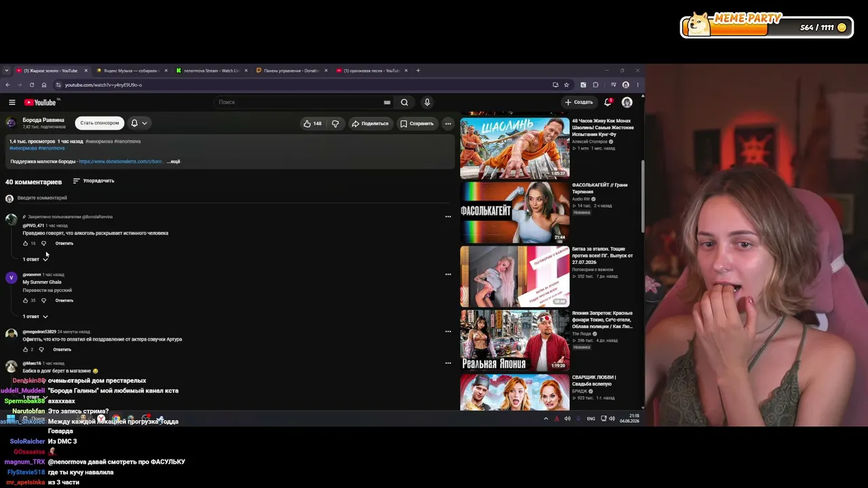Reply to the My Summer Ghala comment

coord(64,300)
